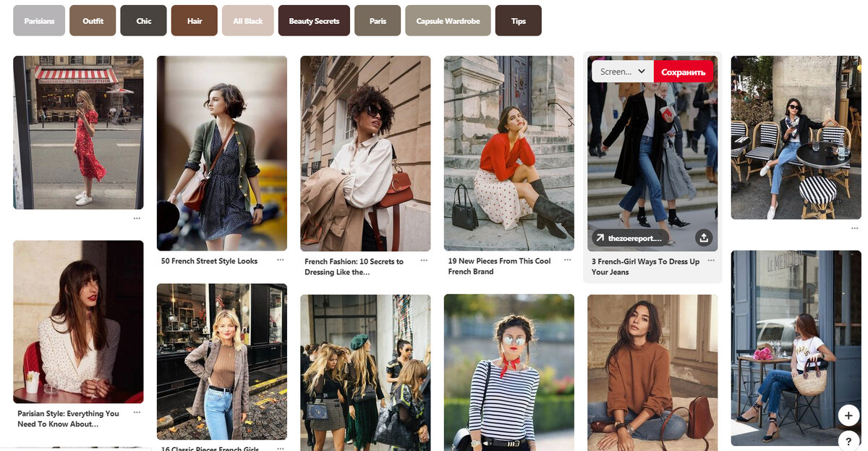Image resolution: width=868 pixels, height=451 pixels.
Task: Open the red dress street photo pin
Action: point(78,132)
